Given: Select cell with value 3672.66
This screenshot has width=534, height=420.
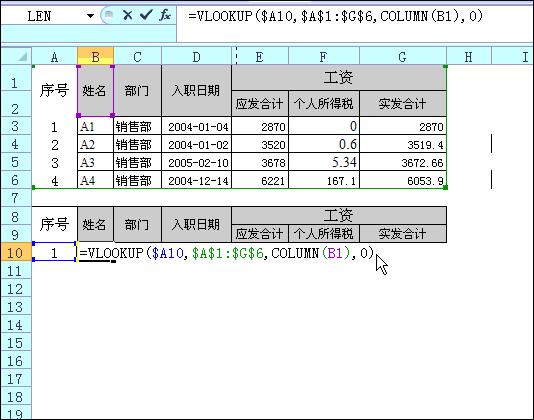Looking at the screenshot, I should pyautogui.click(x=403, y=162).
